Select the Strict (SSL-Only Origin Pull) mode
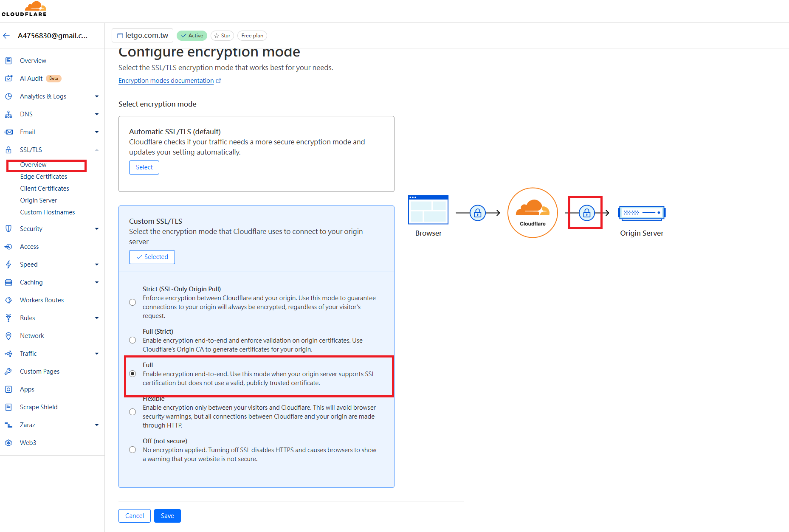789x532 pixels. 132,302
